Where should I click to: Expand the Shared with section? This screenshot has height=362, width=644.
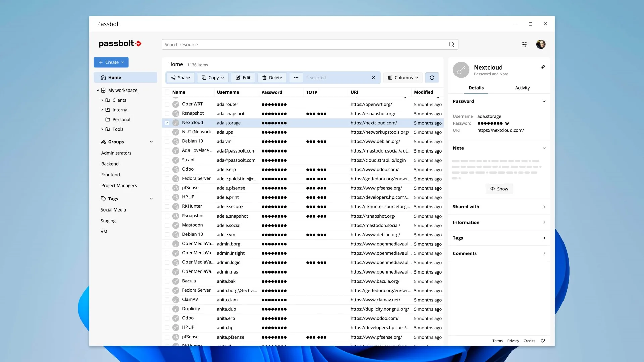499,207
